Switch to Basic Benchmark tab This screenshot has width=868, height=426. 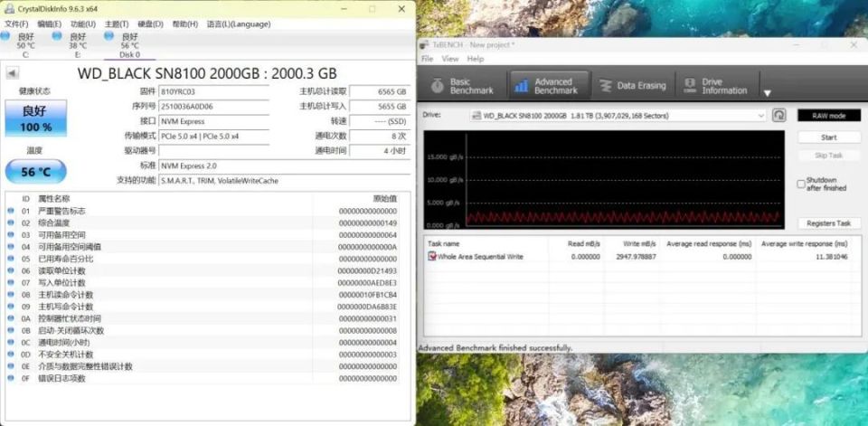[x=462, y=86]
